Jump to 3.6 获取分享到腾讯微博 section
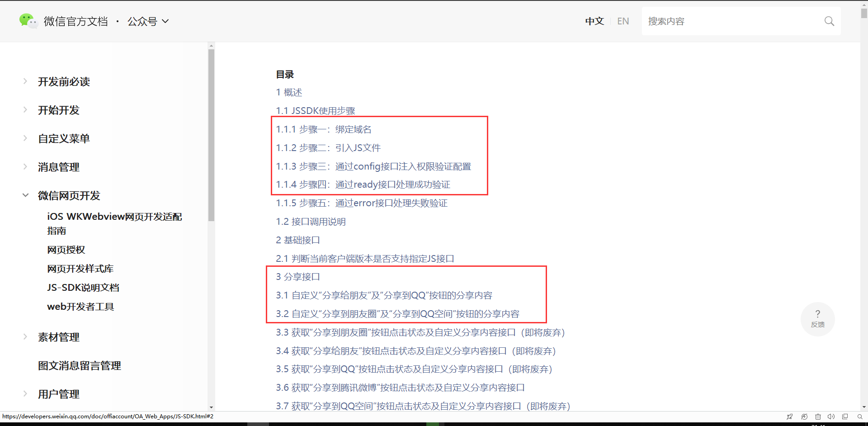This screenshot has width=868, height=426. tap(400, 388)
